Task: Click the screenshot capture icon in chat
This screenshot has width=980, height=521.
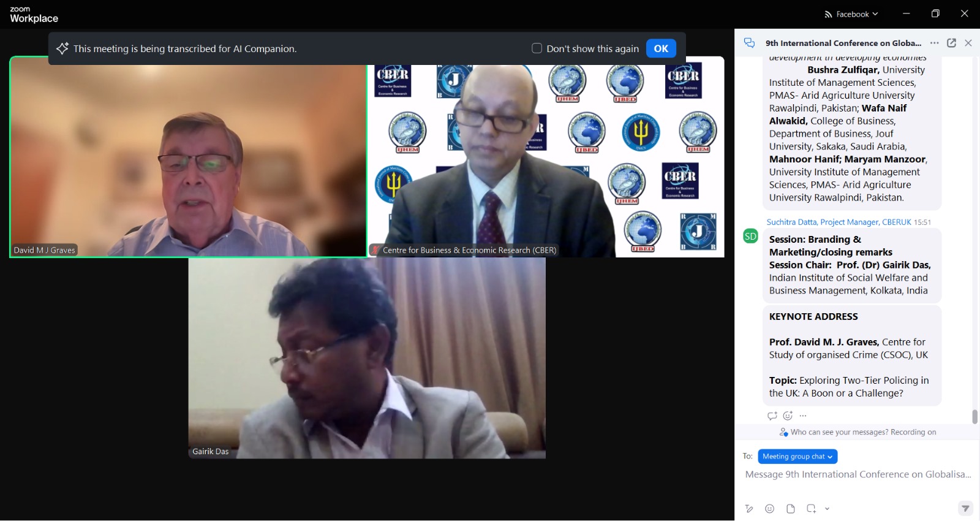Action: (x=811, y=509)
